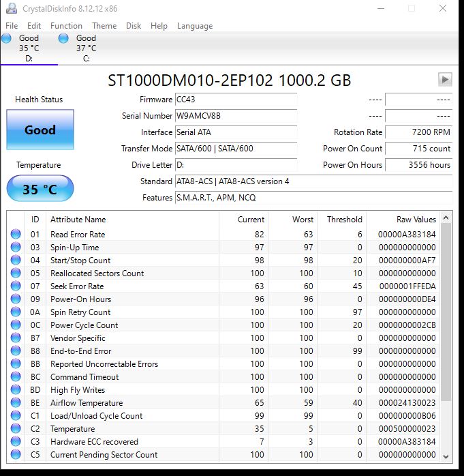The width and height of the screenshot is (464, 476).
Task: Click the Current column header
Action: click(x=243, y=220)
